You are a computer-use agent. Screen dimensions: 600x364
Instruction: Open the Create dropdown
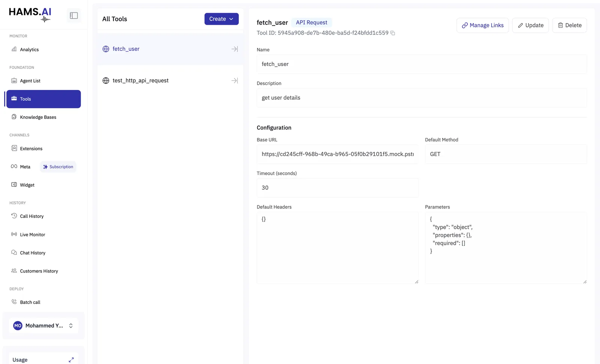click(x=222, y=19)
